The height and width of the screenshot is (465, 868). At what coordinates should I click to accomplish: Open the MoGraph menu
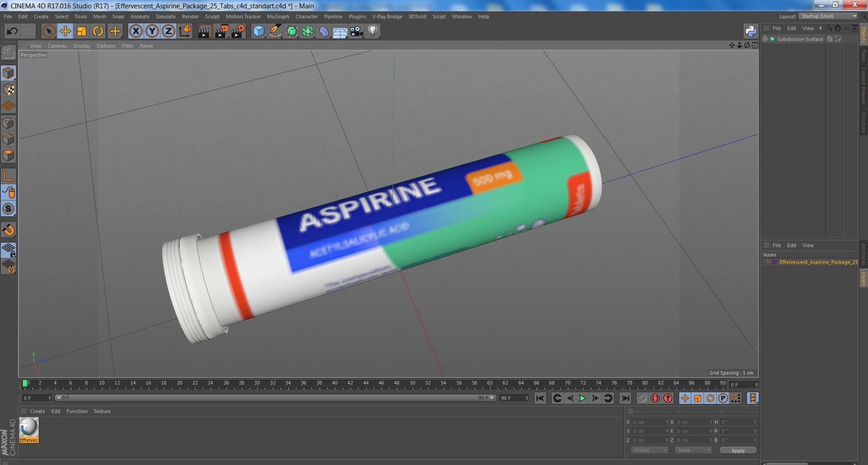278,17
